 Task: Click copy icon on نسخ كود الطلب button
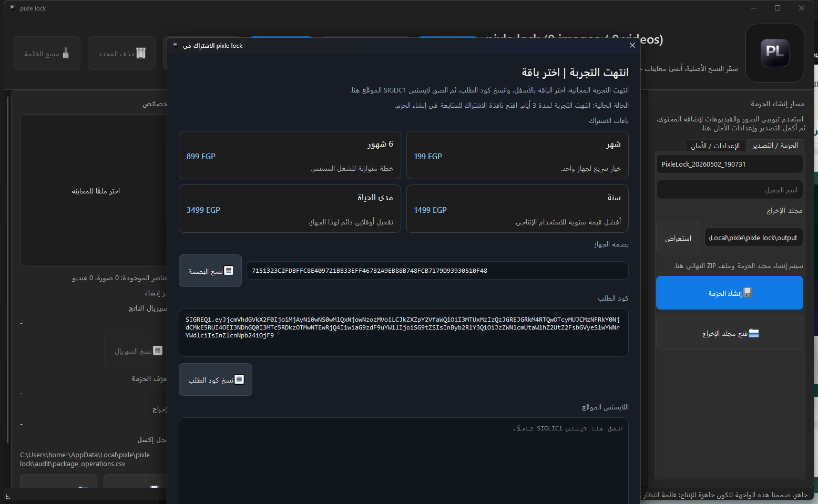[239, 379]
